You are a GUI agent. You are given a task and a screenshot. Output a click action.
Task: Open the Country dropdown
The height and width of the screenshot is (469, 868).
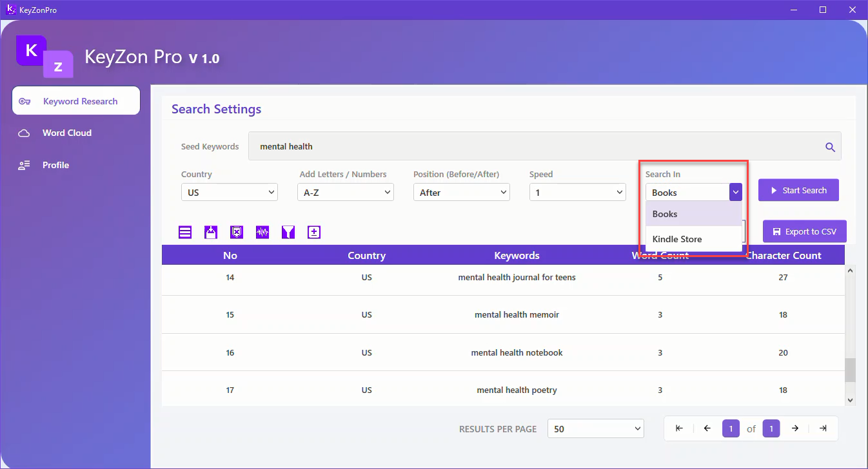[229, 192]
